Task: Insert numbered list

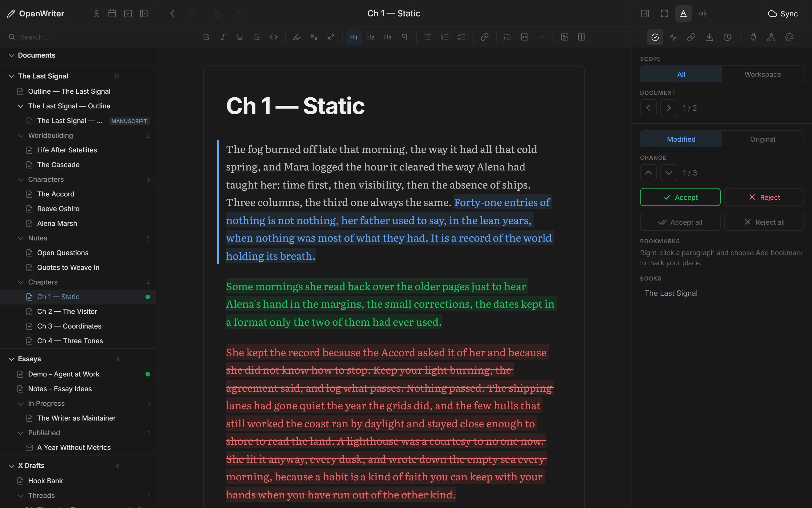Action: pos(445,37)
